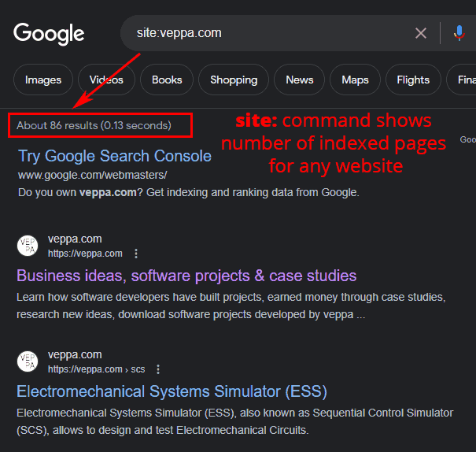476x452 pixels.
Task: Clear the search box with X icon
Action: pyautogui.click(x=421, y=33)
